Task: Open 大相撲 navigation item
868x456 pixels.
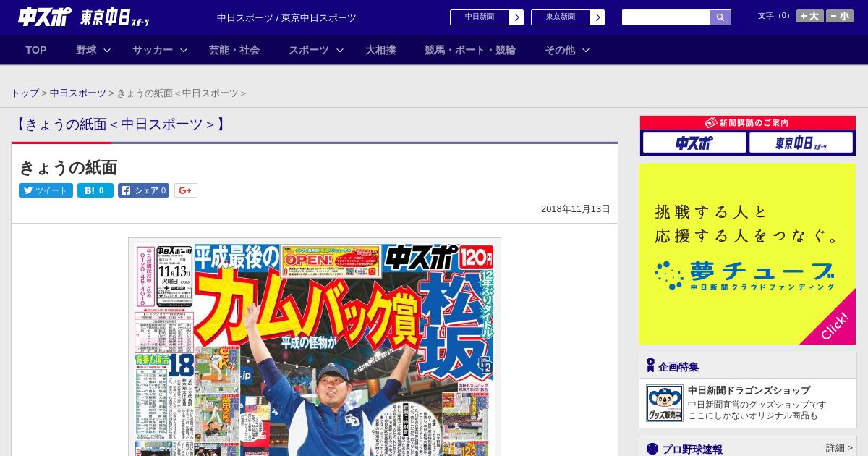Action: 380,50
